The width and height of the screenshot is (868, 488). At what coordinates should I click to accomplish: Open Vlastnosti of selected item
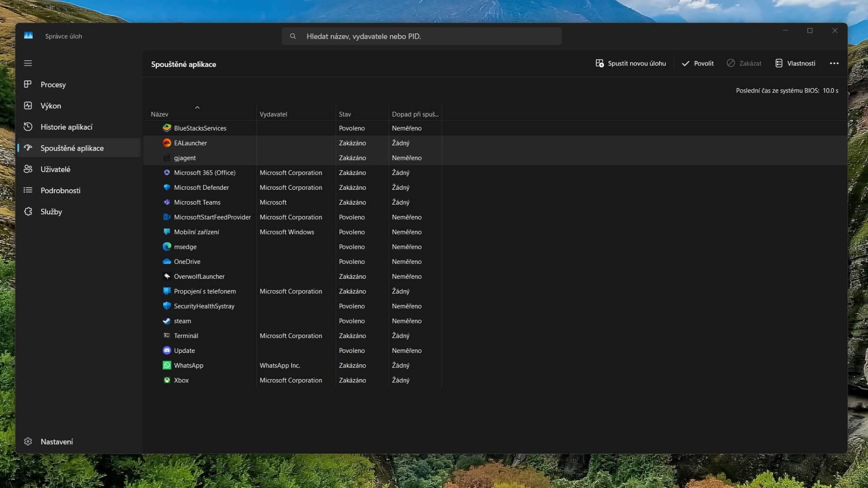[x=795, y=63]
